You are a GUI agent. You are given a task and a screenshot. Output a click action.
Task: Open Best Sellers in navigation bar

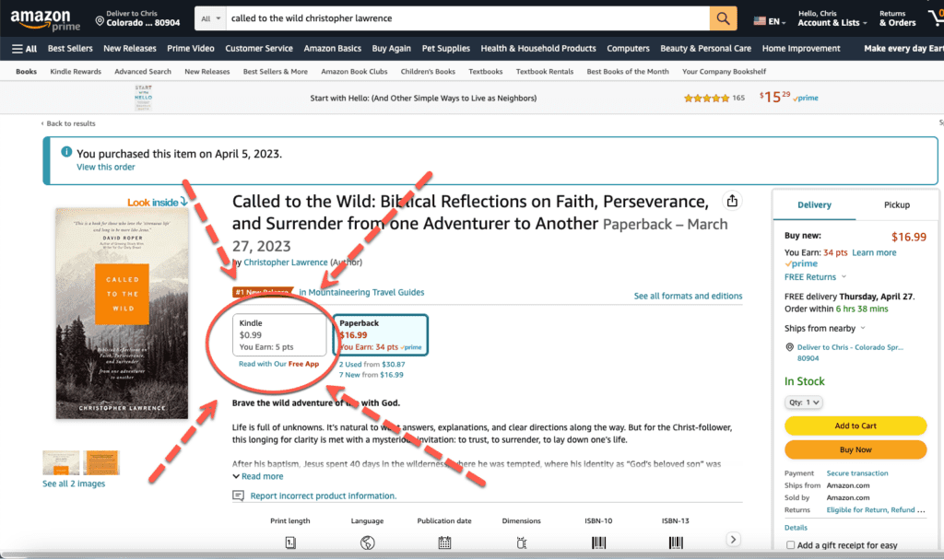(70, 49)
